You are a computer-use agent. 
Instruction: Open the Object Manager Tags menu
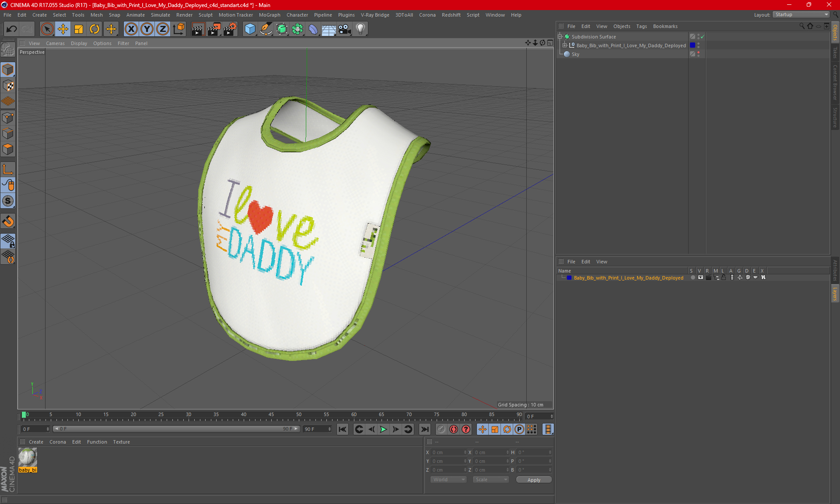[641, 26]
